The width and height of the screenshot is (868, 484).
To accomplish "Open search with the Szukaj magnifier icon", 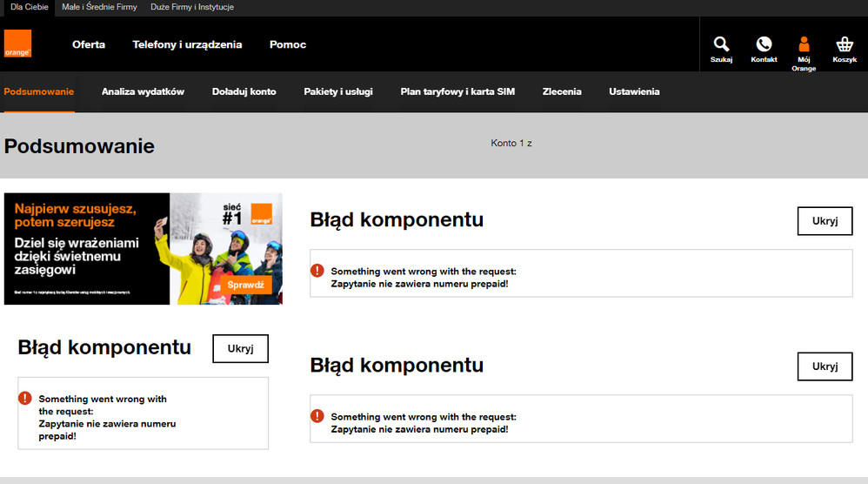I will click(721, 44).
